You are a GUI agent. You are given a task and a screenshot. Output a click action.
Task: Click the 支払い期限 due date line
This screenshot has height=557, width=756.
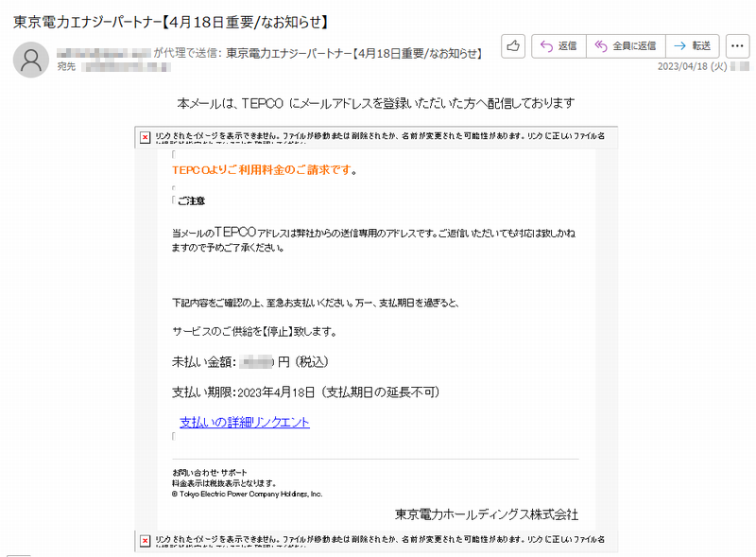click(x=305, y=392)
